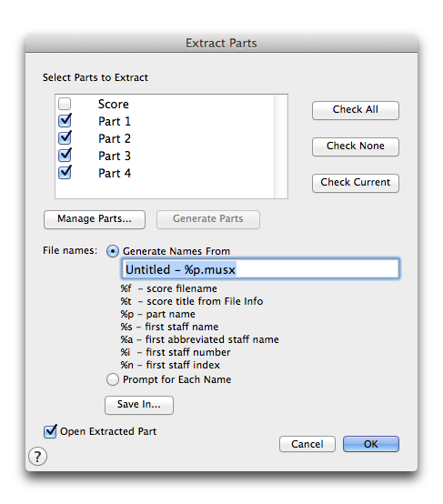Select the Generate Names From radio button
The height and width of the screenshot is (504, 443).
[113, 251]
